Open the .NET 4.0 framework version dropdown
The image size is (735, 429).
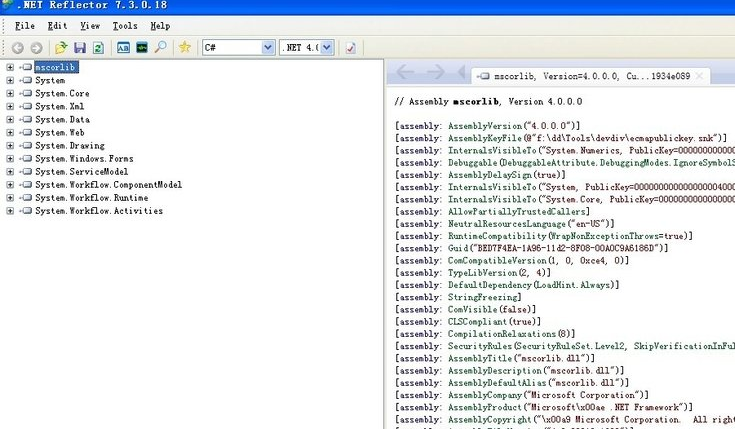pos(326,47)
